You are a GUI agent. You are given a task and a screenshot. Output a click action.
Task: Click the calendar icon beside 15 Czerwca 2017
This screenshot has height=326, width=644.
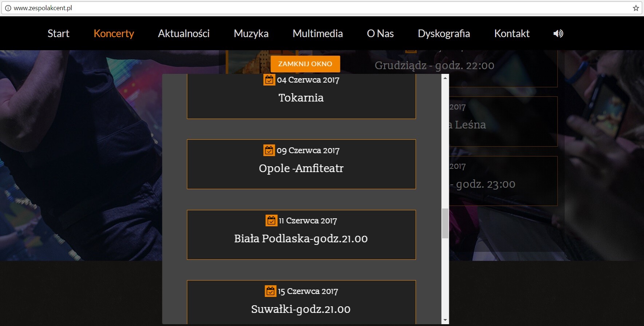pos(270,291)
